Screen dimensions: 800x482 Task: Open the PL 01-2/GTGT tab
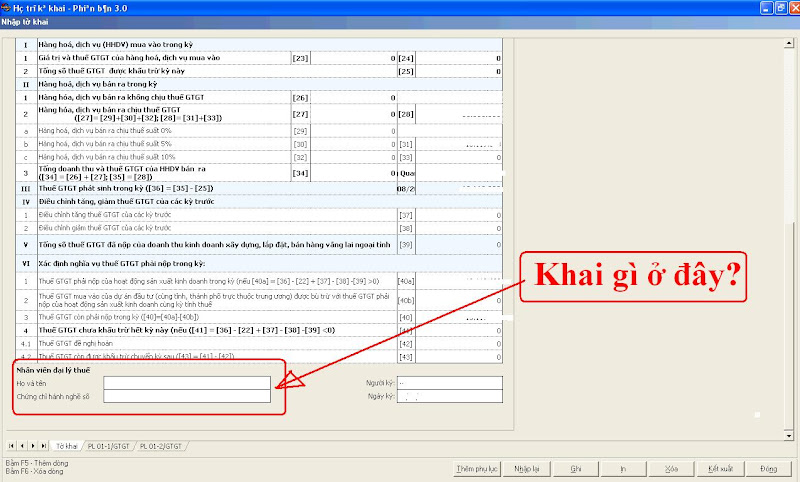[x=162, y=444]
